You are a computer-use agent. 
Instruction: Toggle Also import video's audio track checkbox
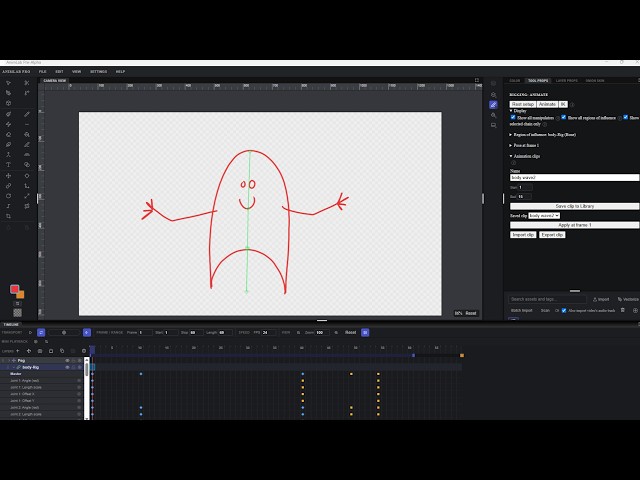coord(564,311)
